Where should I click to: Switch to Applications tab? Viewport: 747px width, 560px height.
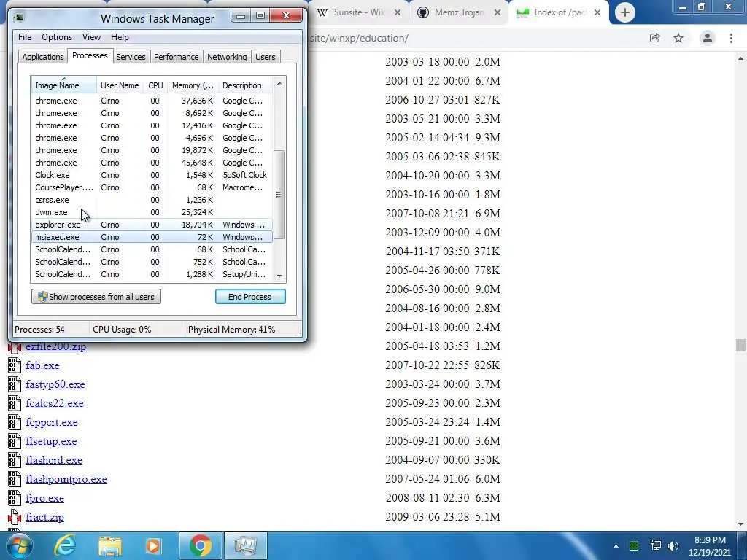43,57
